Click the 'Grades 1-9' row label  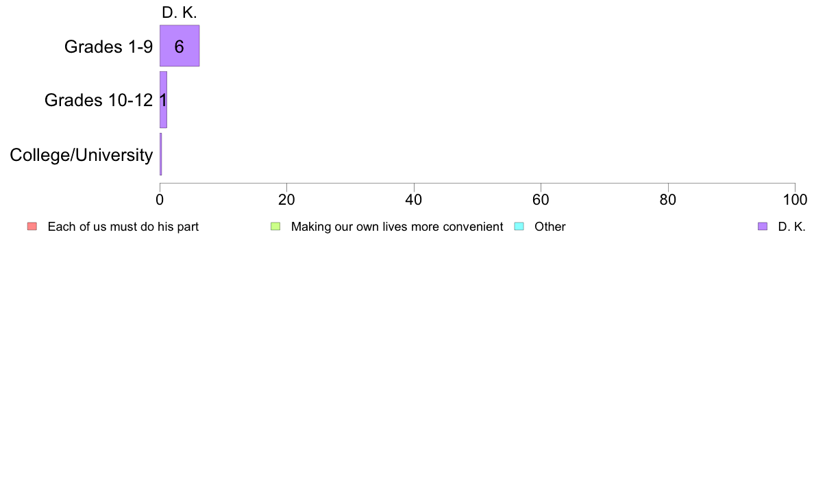click(108, 47)
